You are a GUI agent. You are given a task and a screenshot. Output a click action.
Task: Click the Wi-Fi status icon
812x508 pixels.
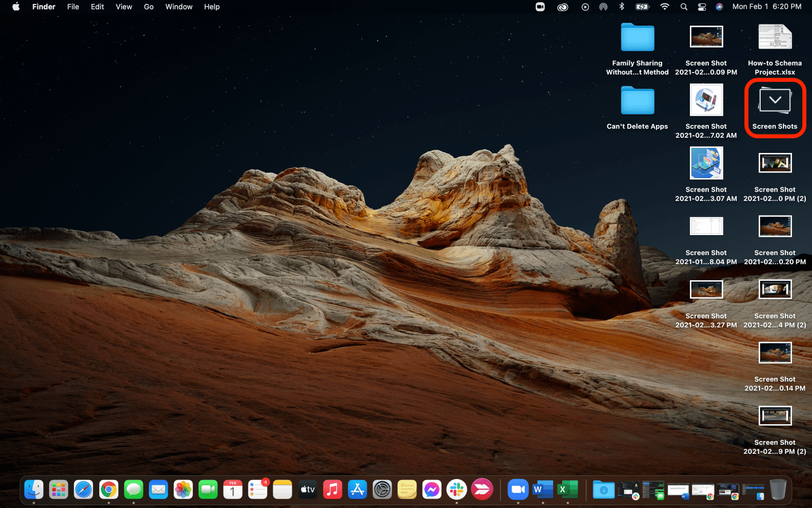[664, 7]
